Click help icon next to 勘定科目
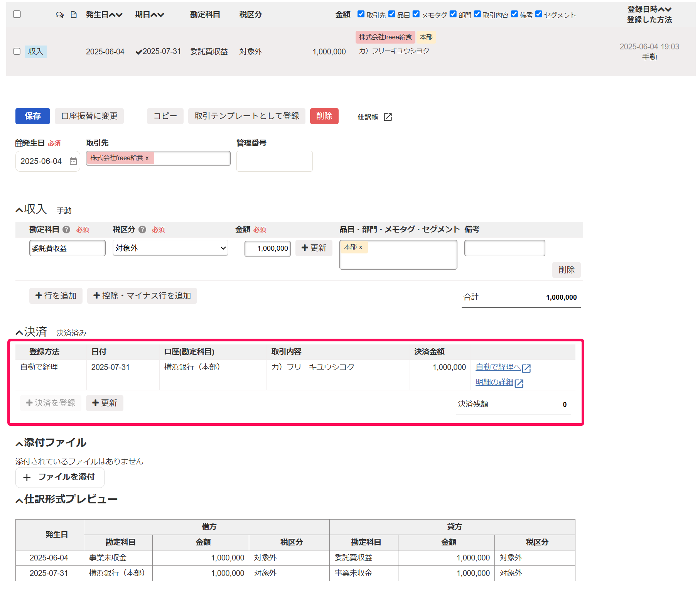 pos(66,230)
